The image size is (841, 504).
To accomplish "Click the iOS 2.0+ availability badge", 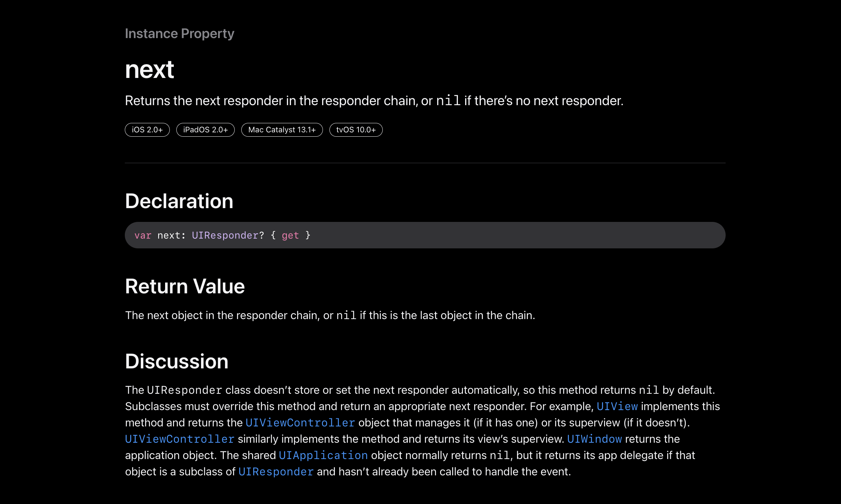I will pos(147,130).
